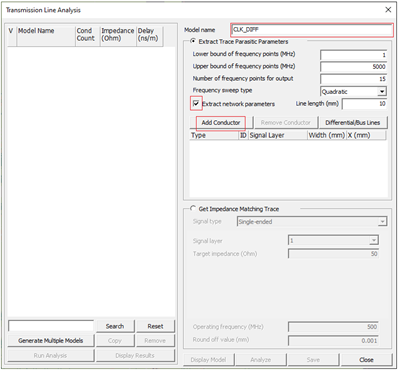Image resolution: width=398 pixels, height=371 pixels.
Task: Click the Model name text field
Action: coord(312,30)
